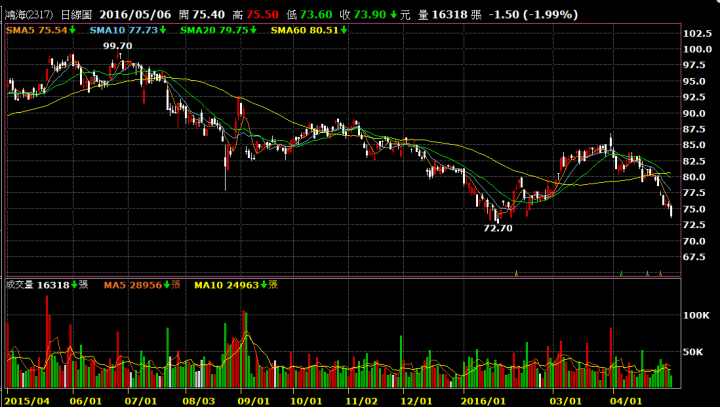Click the 102.5 price axis label
Screen dimensions: 720x407
click(698, 34)
